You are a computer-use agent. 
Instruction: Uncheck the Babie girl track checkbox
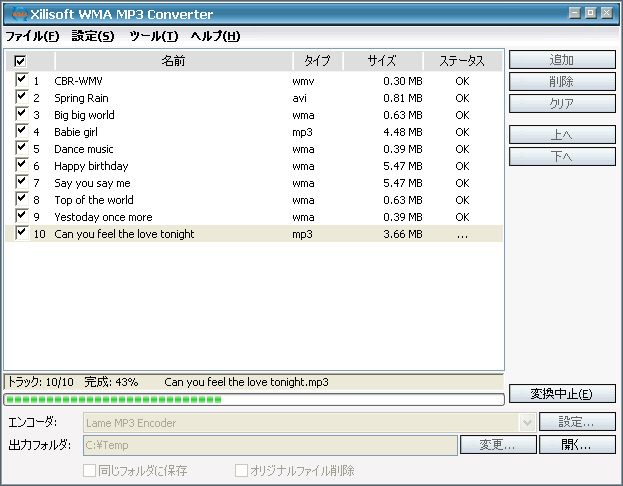[21, 131]
